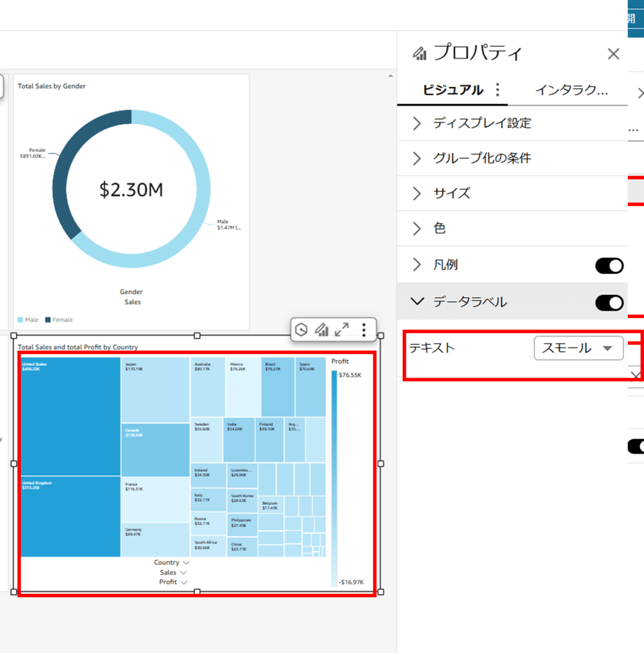Select the India treemap tile
Screen dimensions: 644x653
point(239,440)
